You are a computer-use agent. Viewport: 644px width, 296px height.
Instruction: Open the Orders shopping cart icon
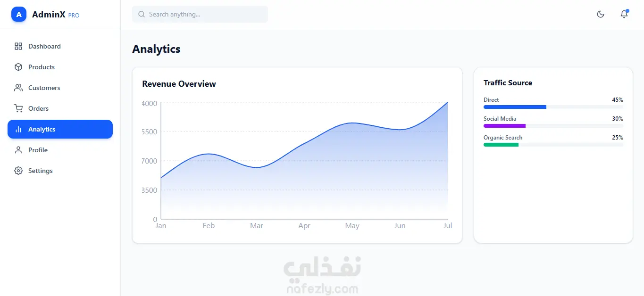point(18,108)
